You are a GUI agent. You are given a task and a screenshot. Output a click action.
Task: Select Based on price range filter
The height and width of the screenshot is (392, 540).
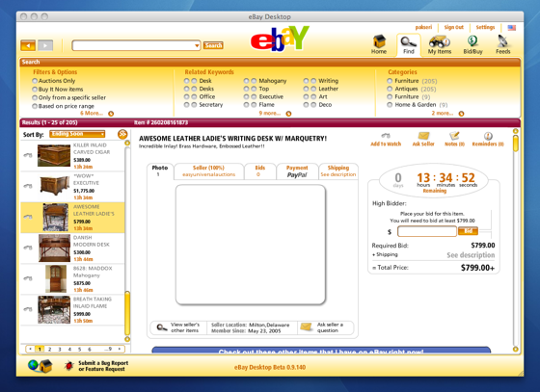point(35,106)
